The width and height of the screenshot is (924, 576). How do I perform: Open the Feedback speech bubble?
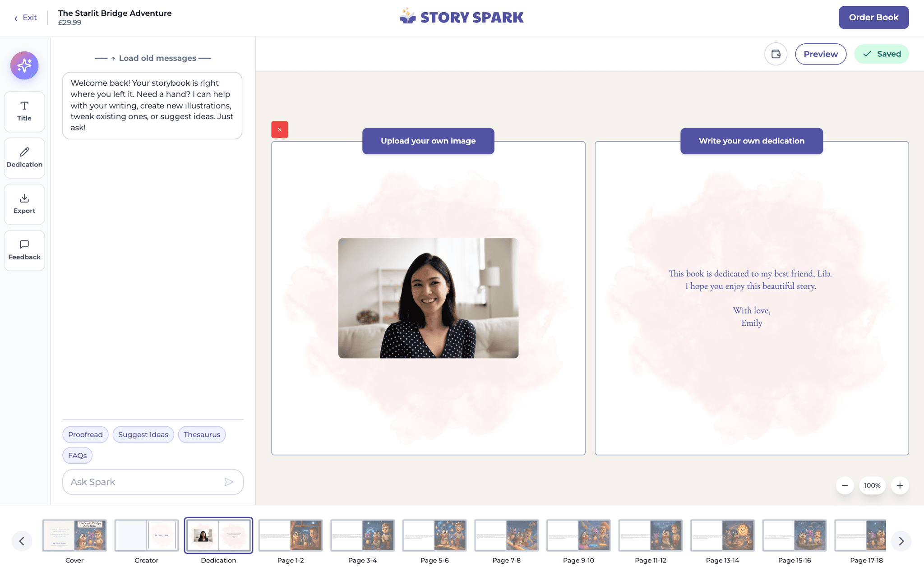coord(24,250)
